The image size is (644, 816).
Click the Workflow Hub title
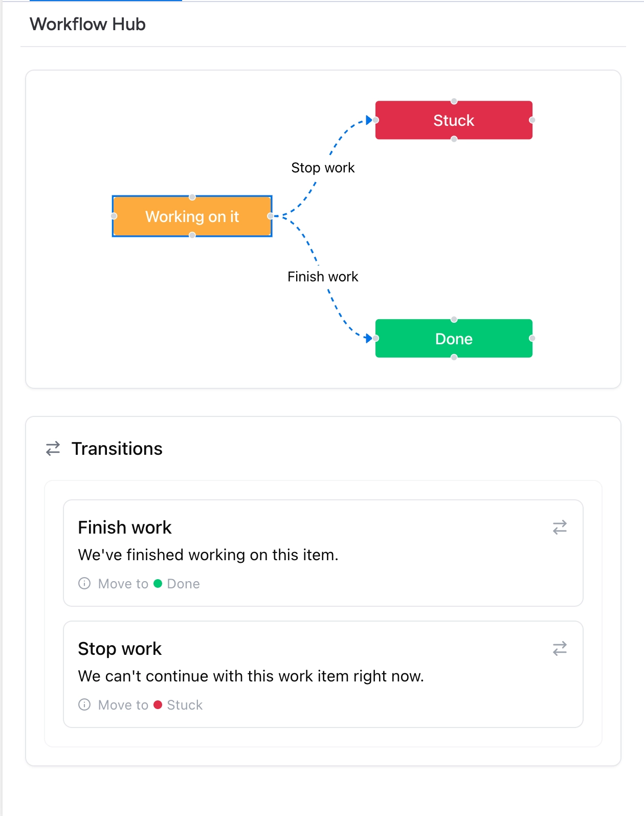click(x=87, y=24)
